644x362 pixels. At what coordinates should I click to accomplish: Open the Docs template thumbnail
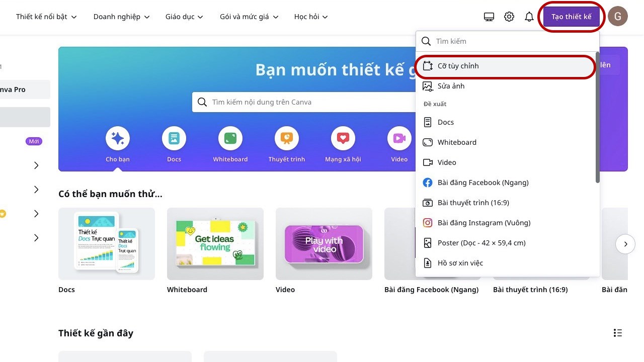click(x=107, y=244)
